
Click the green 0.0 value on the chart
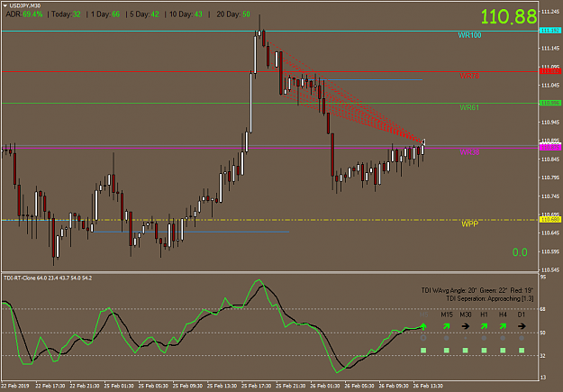tap(520, 252)
